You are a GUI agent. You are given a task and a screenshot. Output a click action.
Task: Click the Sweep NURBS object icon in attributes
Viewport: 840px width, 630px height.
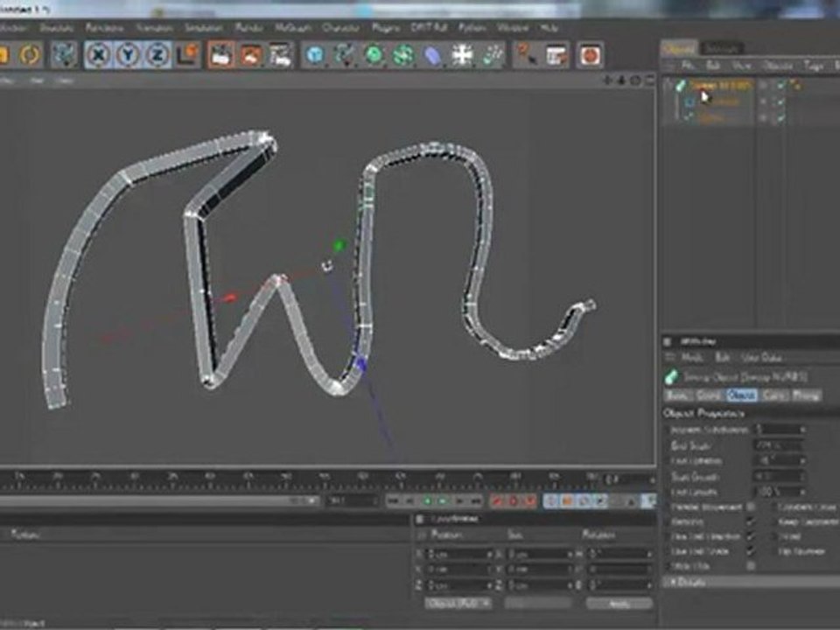tap(671, 376)
